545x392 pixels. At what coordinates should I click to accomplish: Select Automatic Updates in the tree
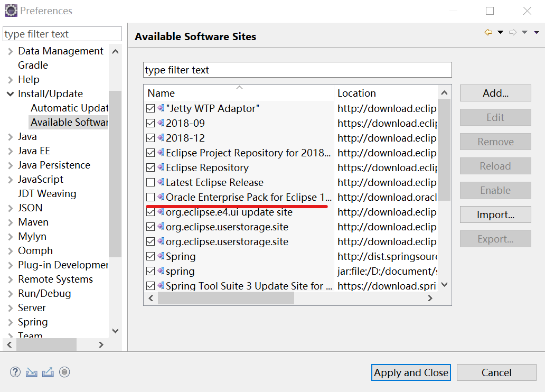point(70,108)
